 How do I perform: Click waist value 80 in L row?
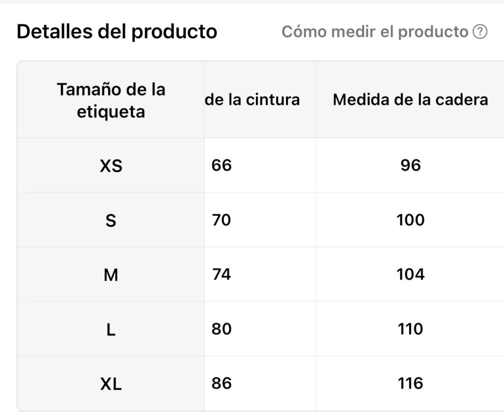coord(221,329)
